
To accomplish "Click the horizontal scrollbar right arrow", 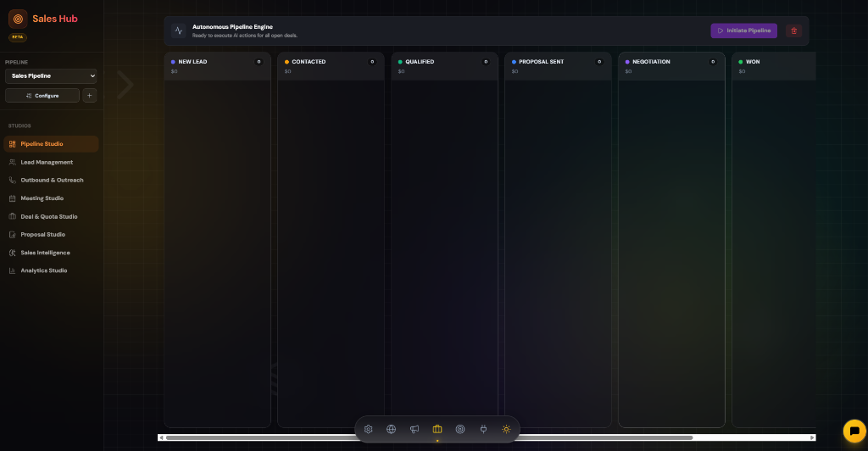I will coord(812,437).
